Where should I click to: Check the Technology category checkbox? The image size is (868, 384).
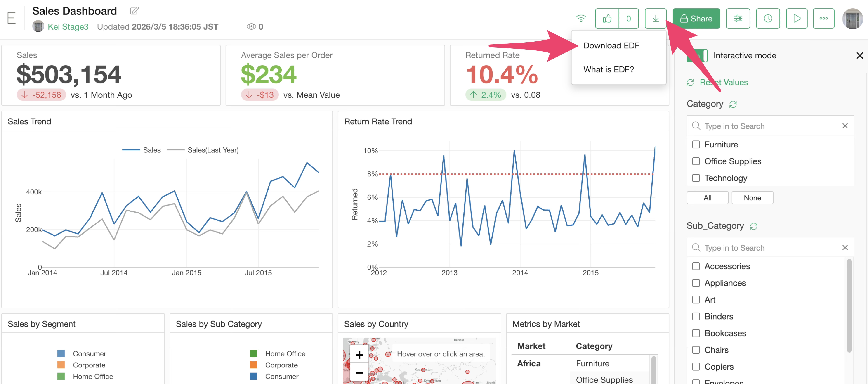point(696,178)
